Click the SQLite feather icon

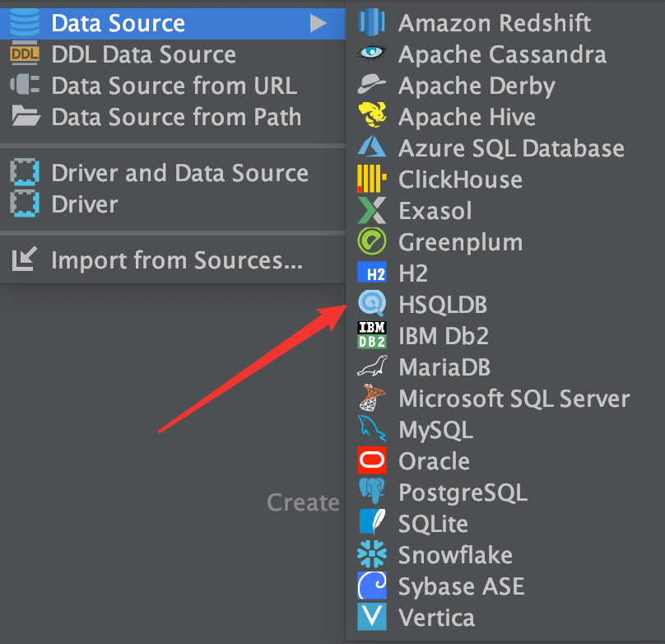[372, 522]
